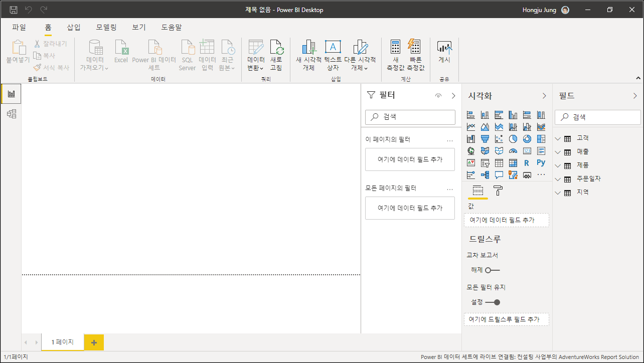Switch to the 삽입 ribbon tab
The width and height of the screenshot is (644, 363).
point(74,27)
